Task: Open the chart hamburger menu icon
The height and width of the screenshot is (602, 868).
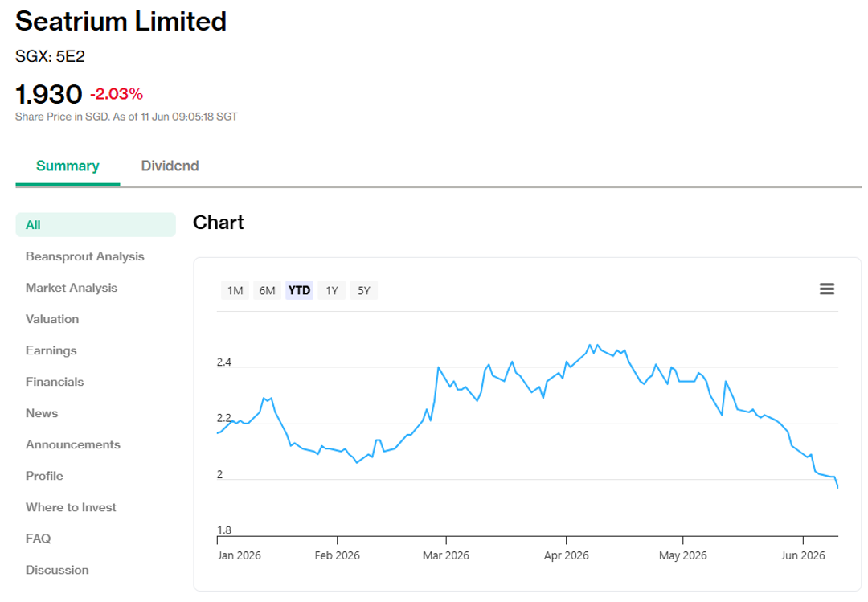Action: [x=826, y=289]
